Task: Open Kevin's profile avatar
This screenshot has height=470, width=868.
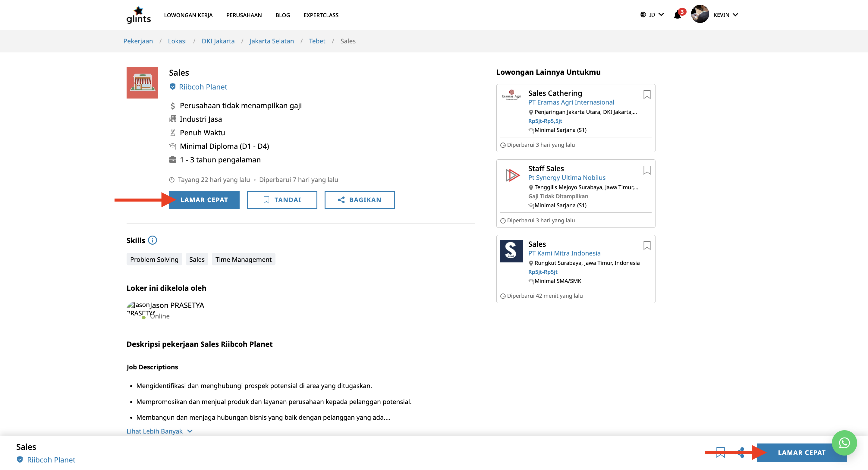Action: pos(700,14)
